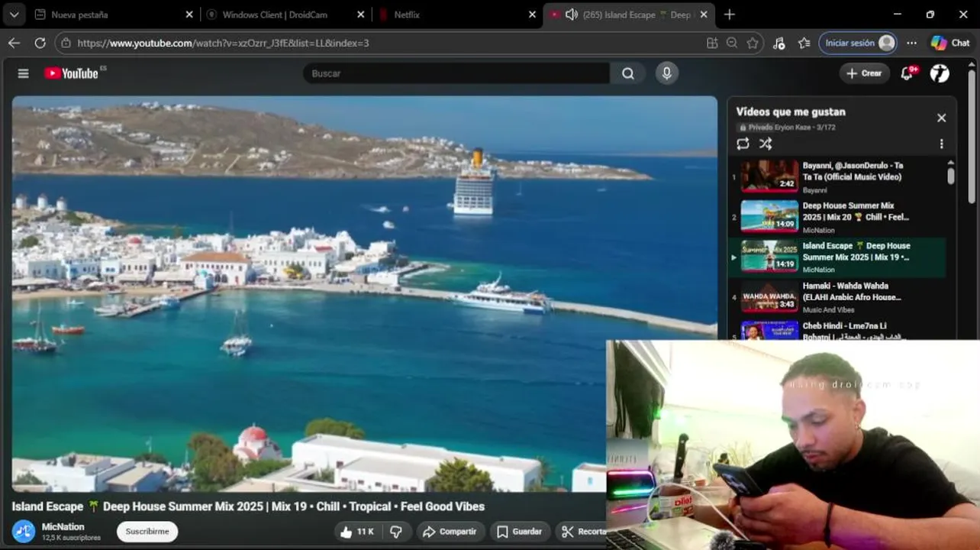Play Deep House Summer Mix 20 thumbnail
This screenshot has width=980, height=550.
[769, 216]
